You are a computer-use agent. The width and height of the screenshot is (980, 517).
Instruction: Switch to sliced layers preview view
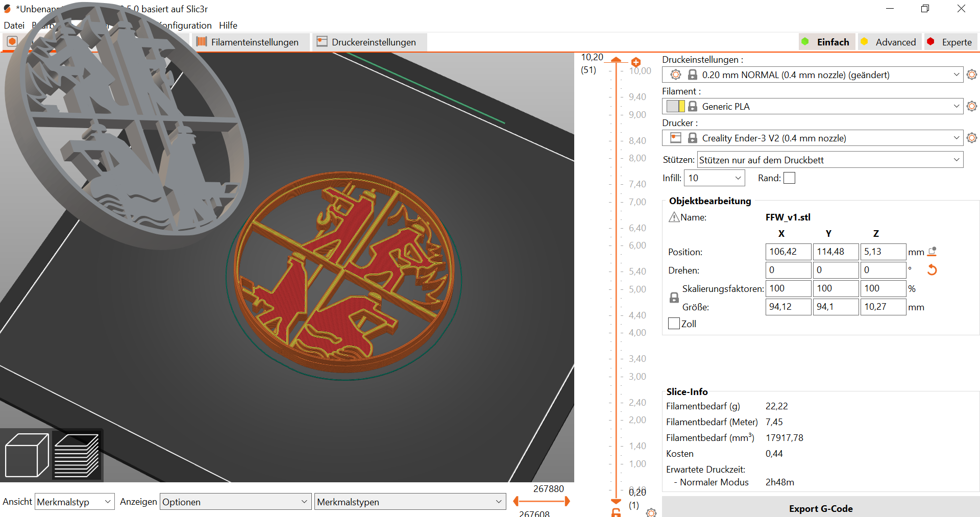pyautogui.click(x=77, y=455)
